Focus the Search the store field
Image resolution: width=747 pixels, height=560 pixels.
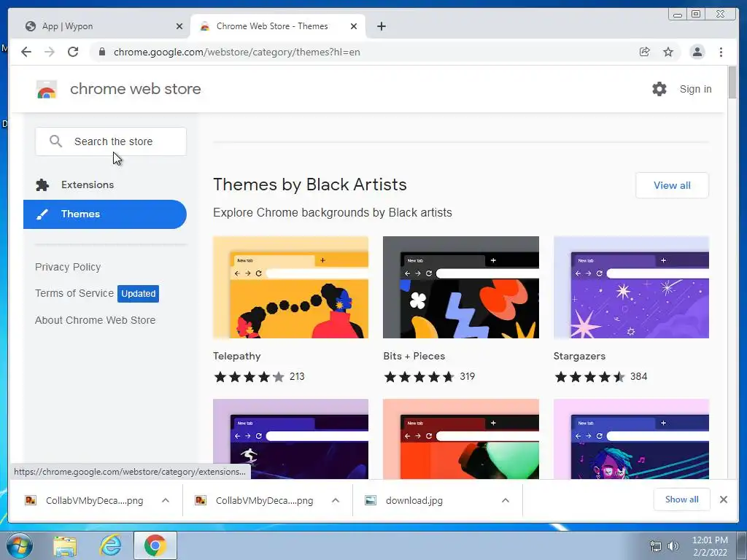[x=111, y=141]
